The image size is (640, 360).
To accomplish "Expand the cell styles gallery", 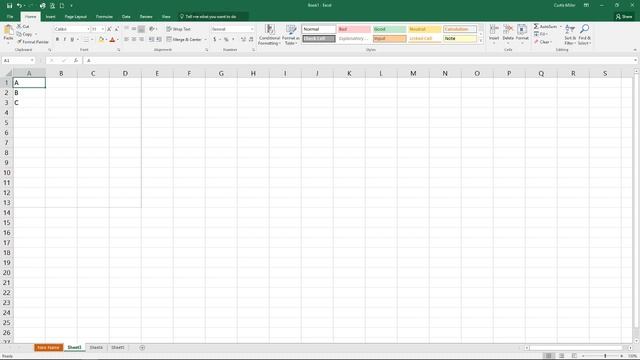I will (480, 41).
